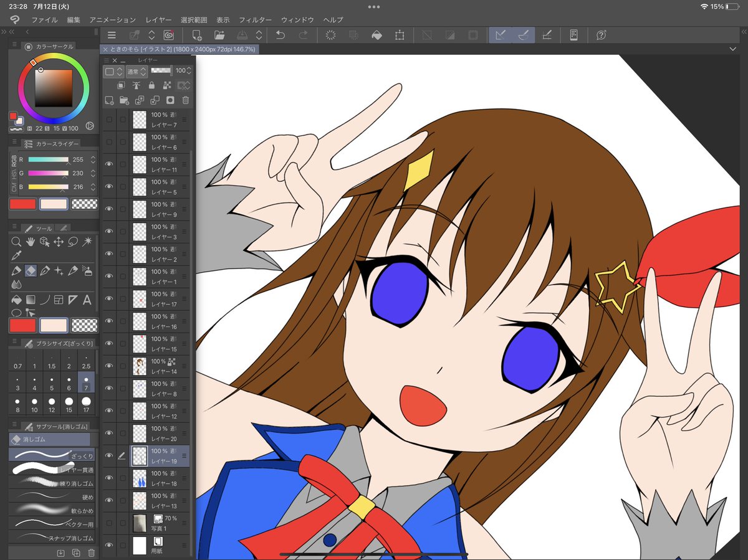Select the Zoom magnifier tool
Image resolution: width=748 pixels, height=560 pixels.
point(17,241)
